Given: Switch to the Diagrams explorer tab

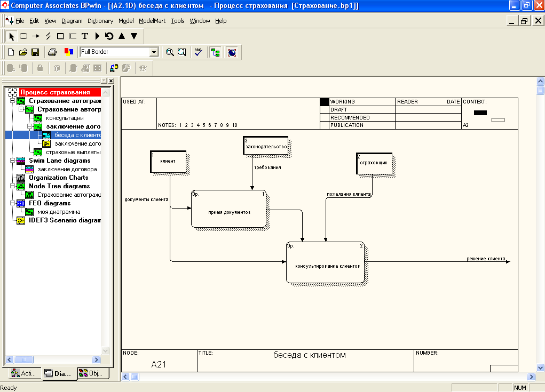Looking at the screenshot, I should click(58, 373).
